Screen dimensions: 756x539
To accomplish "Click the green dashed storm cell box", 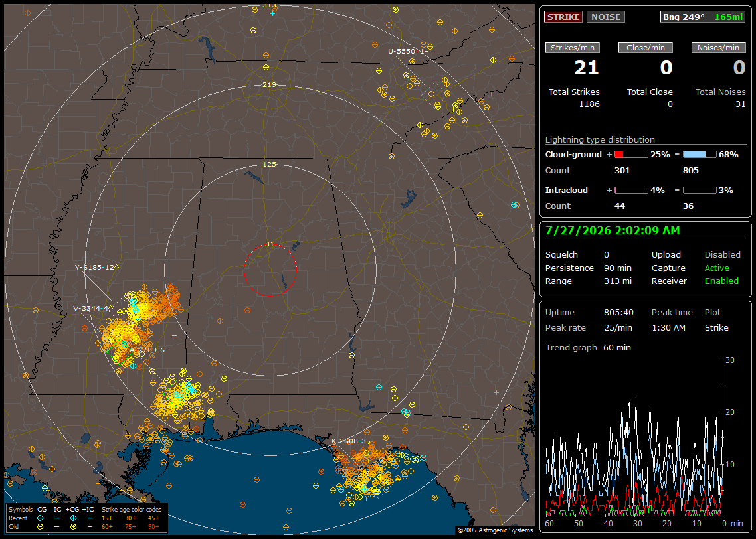I will [434, 92].
